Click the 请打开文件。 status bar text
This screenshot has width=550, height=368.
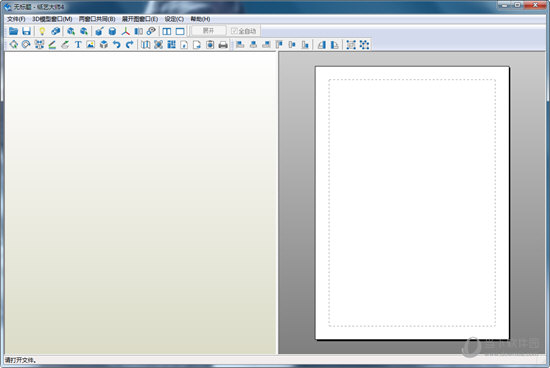tap(21, 360)
